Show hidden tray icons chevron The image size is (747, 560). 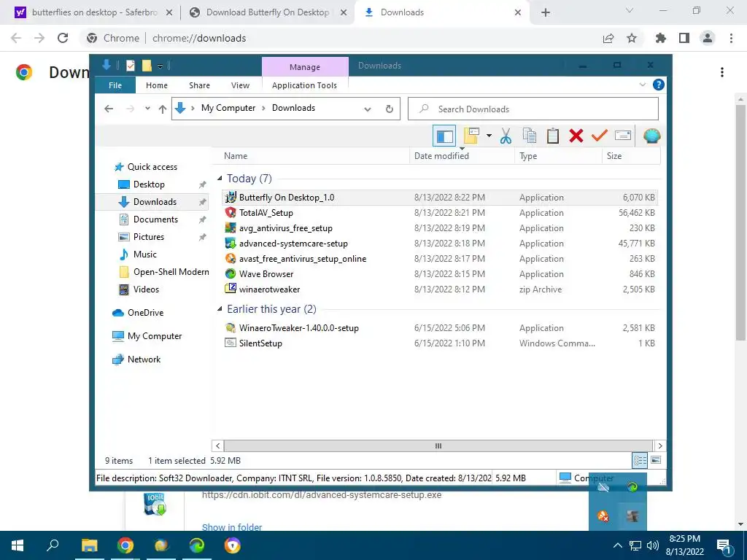pyautogui.click(x=617, y=545)
